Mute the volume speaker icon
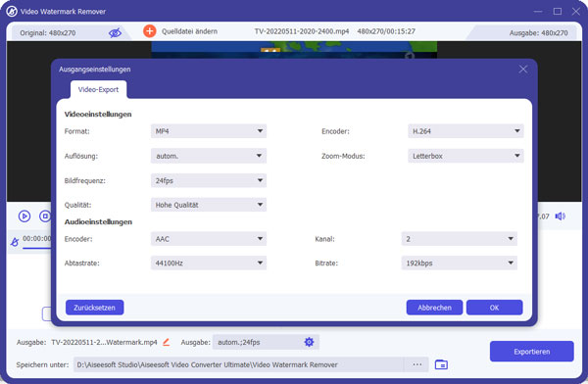 [x=561, y=216]
